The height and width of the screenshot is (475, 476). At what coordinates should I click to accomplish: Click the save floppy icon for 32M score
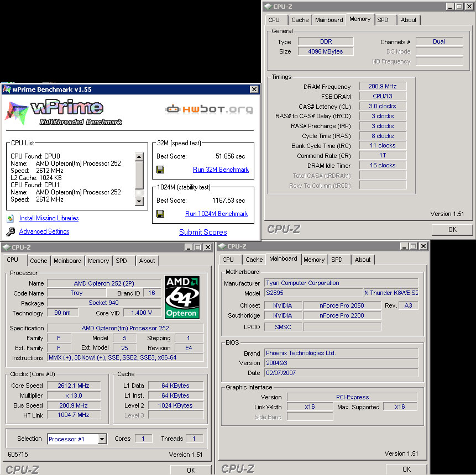160,170
